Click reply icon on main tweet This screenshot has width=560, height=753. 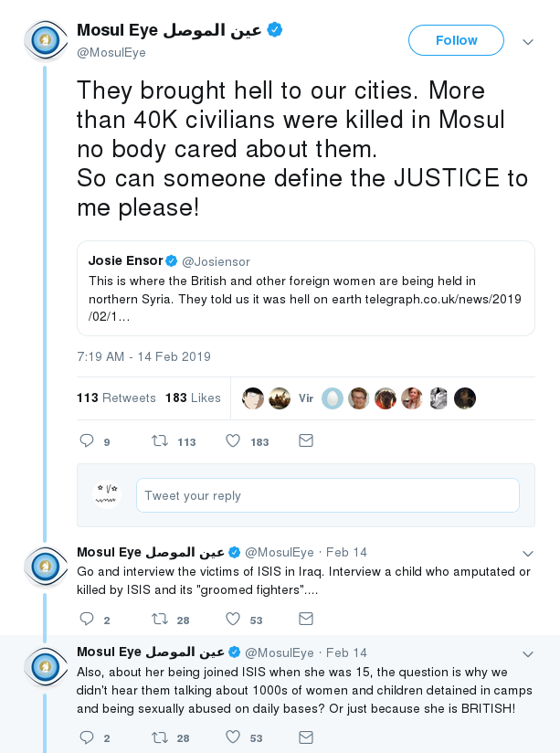click(x=88, y=440)
